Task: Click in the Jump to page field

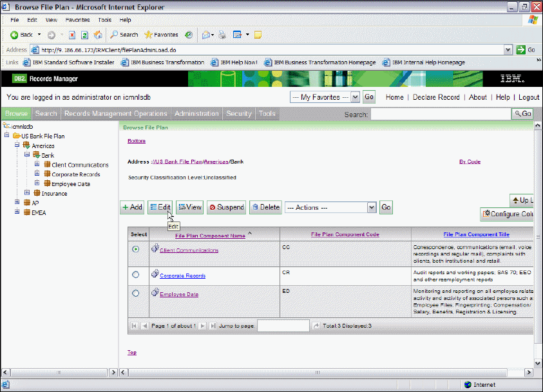Action: [283, 326]
